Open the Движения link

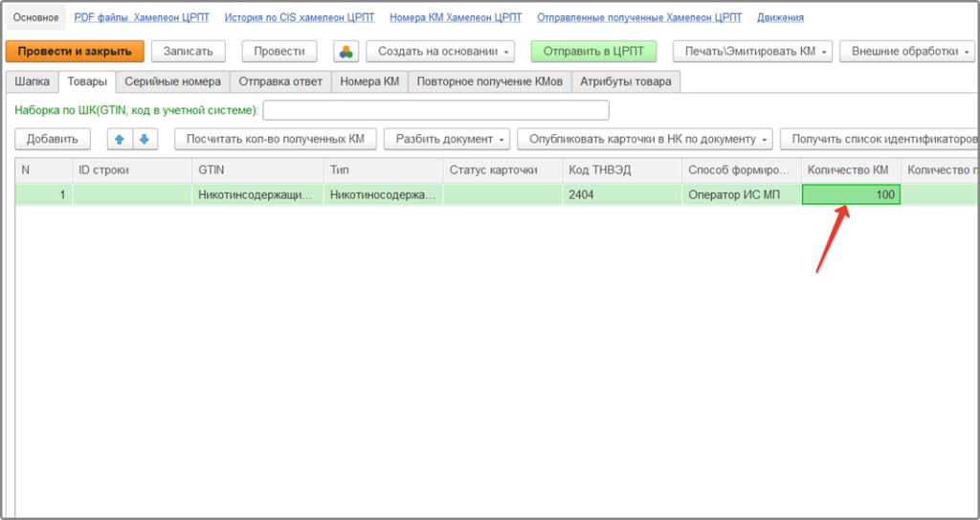780,17
